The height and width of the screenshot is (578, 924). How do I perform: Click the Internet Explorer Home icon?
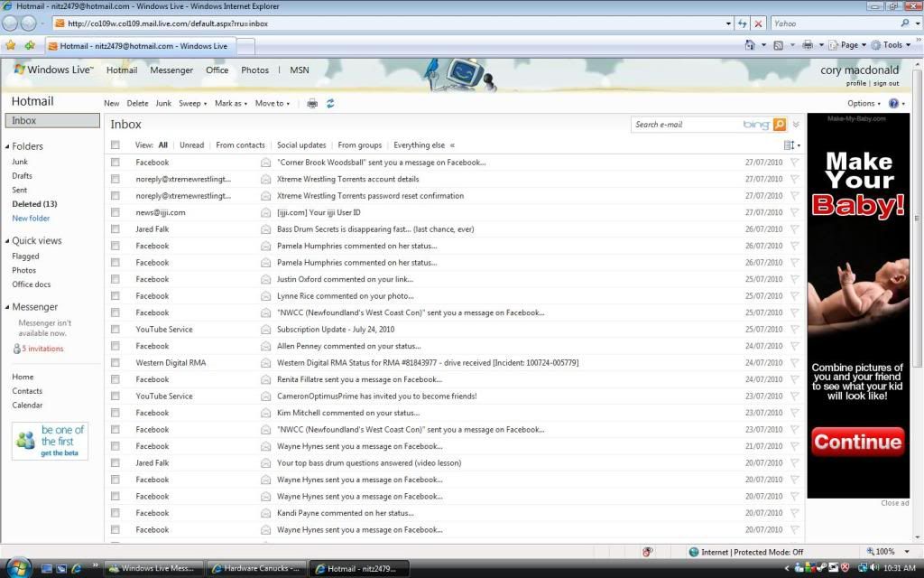coord(750,45)
